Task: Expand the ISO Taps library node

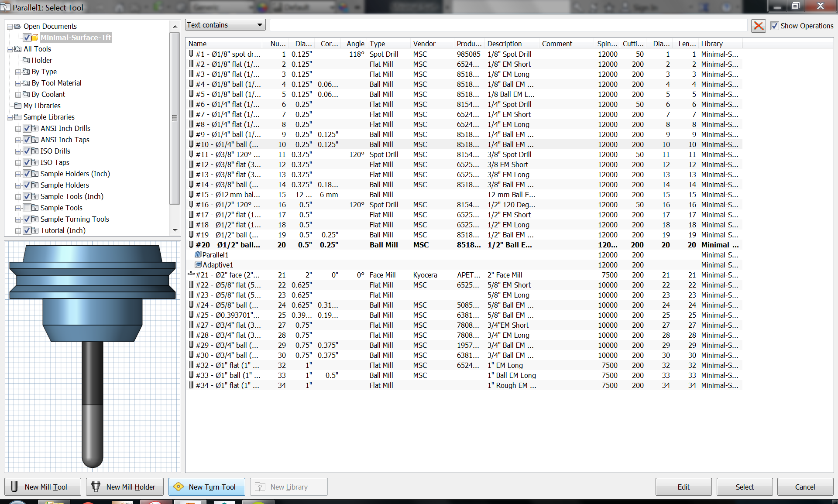Action: click(x=18, y=163)
